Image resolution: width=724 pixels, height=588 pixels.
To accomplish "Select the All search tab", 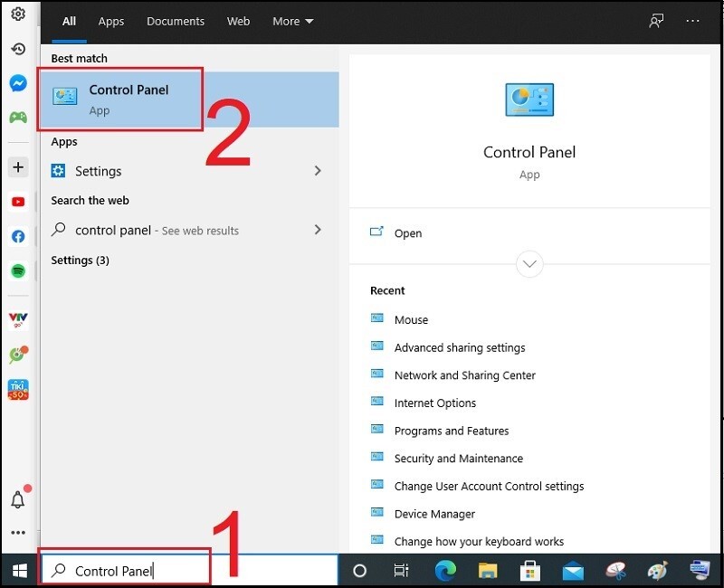I will [69, 21].
